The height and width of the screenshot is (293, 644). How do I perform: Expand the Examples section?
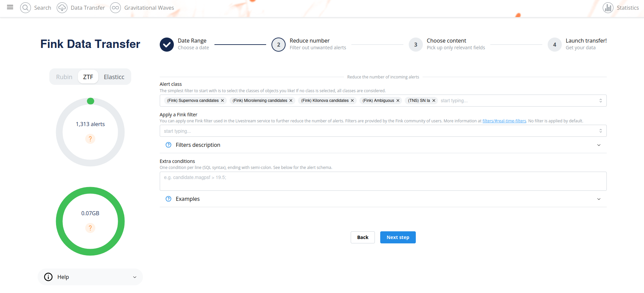(x=383, y=199)
